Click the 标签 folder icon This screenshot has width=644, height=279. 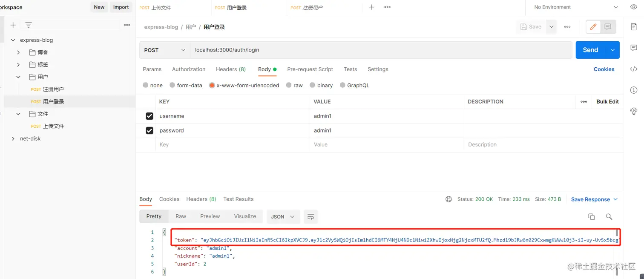pos(33,65)
